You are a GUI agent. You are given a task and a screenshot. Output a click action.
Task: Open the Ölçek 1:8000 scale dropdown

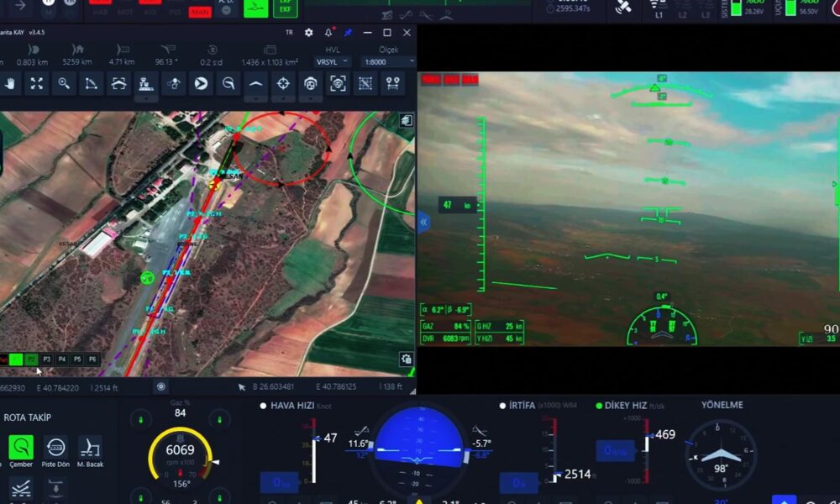(x=388, y=61)
